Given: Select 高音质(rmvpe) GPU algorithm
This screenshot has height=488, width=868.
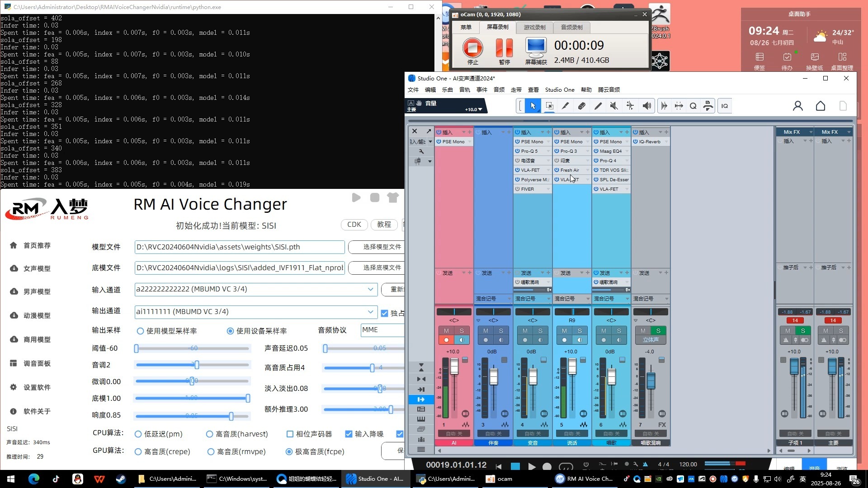Looking at the screenshot, I should (x=211, y=451).
